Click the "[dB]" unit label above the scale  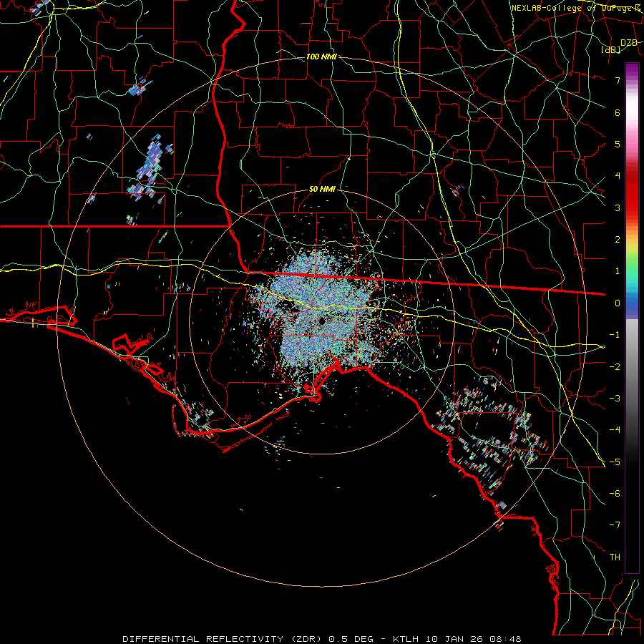(610, 50)
